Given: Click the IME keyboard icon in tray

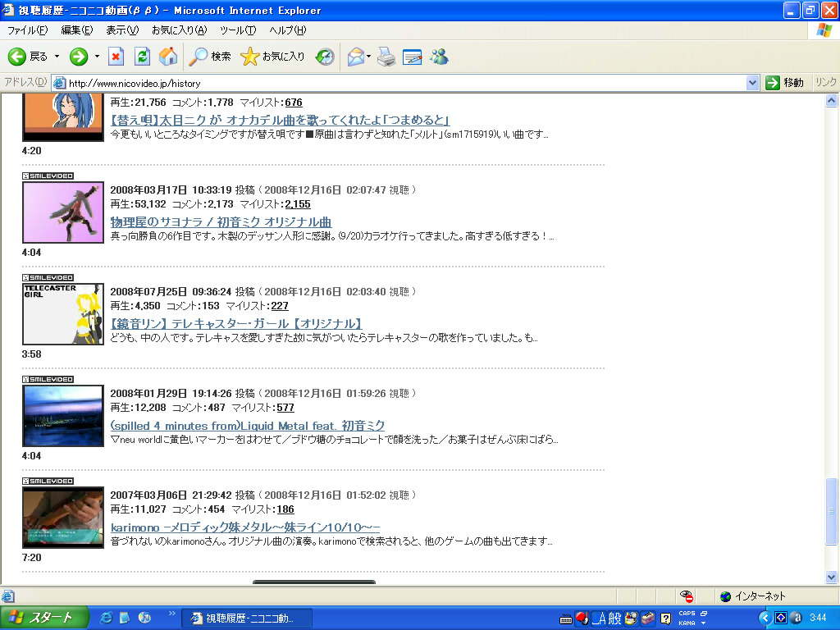Looking at the screenshot, I should coord(566,619).
